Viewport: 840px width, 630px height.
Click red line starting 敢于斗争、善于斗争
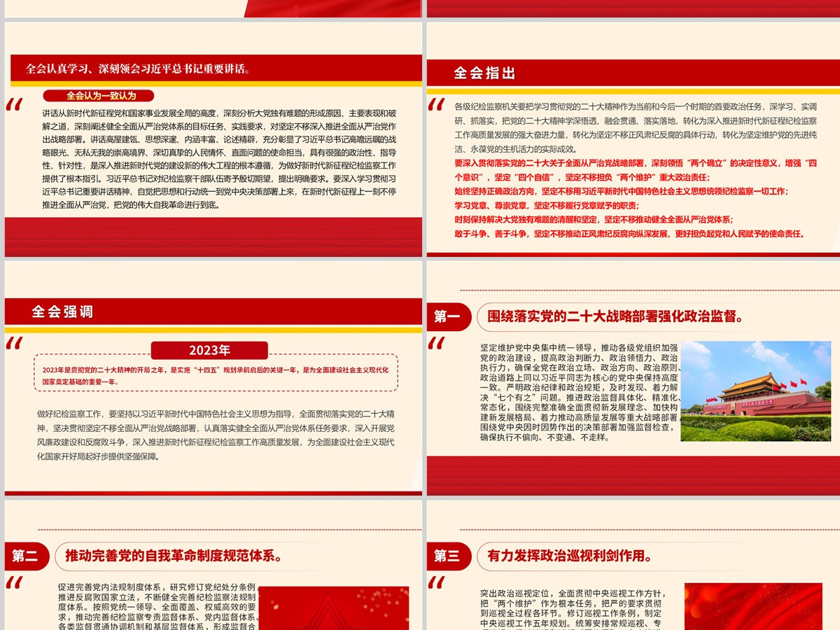(x=630, y=234)
